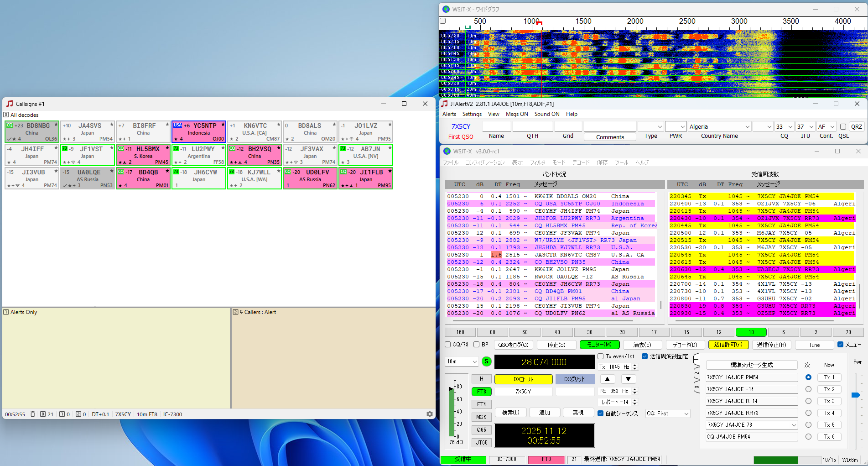The image size is (868, 466).
Task: Select the YC5NTP Indonesia callsign tile
Action: tap(199, 132)
